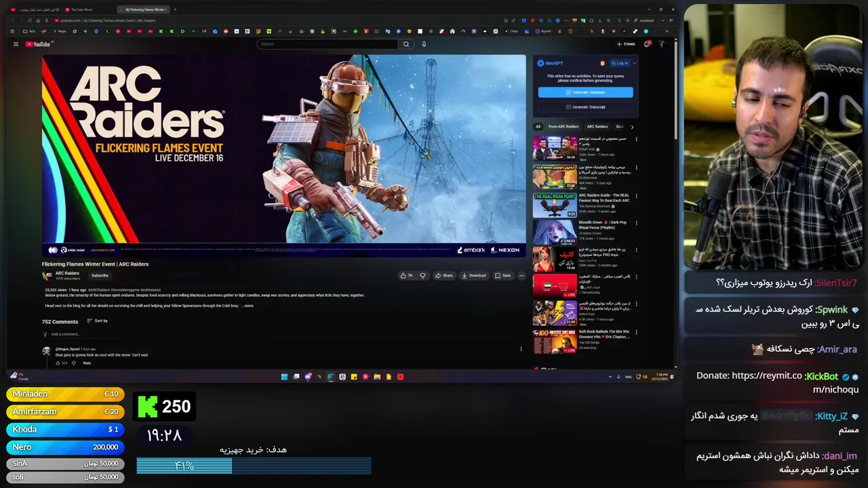Click the search magnifier button
The image size is (868, 488).
[x=406, y=44]
